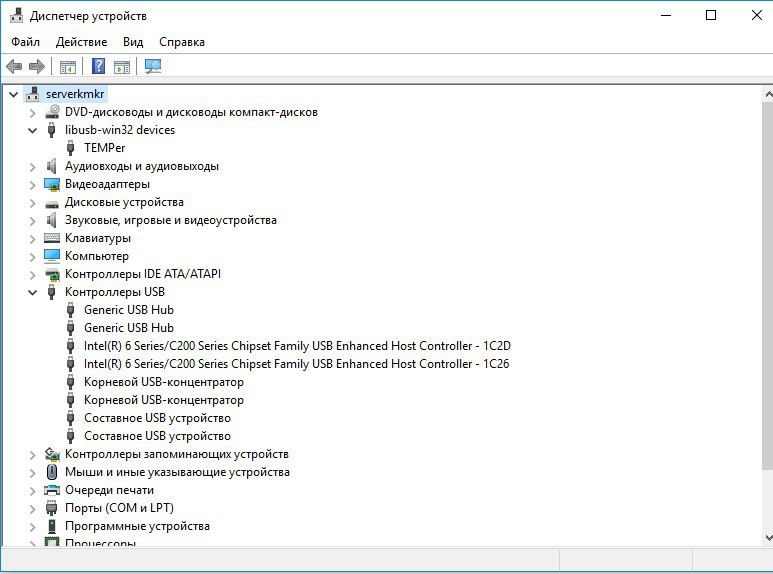
Task: Select the TEMPer device row
Action: (105, 148)
